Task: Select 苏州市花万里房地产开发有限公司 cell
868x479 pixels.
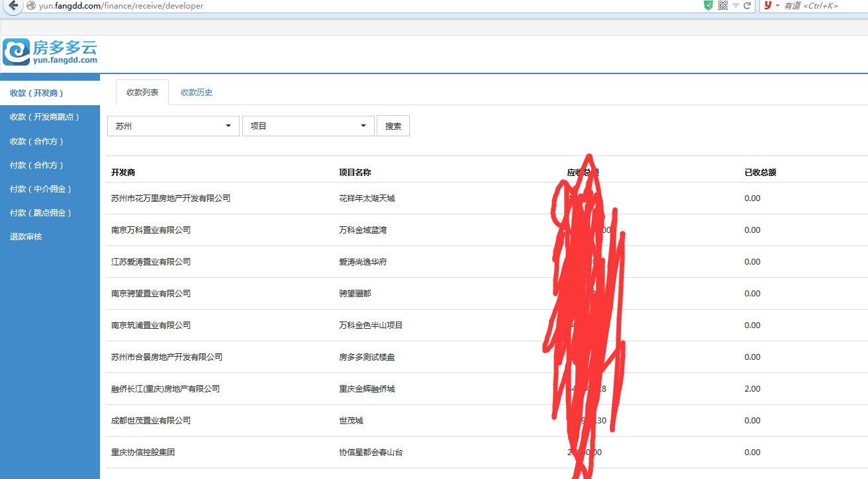Action: pos(171,198)
